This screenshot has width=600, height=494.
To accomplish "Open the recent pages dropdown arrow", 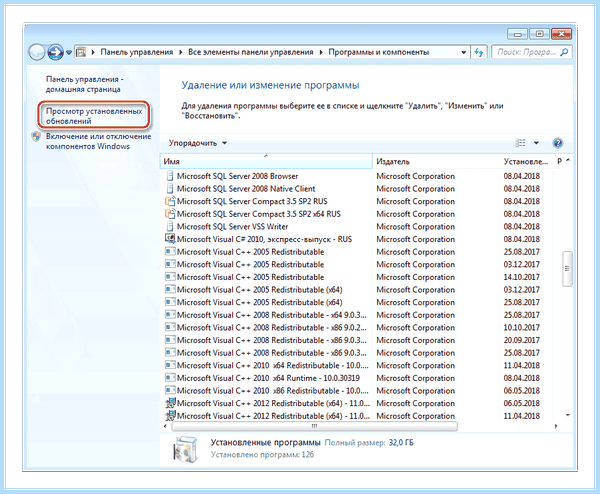I will [69, 52].
